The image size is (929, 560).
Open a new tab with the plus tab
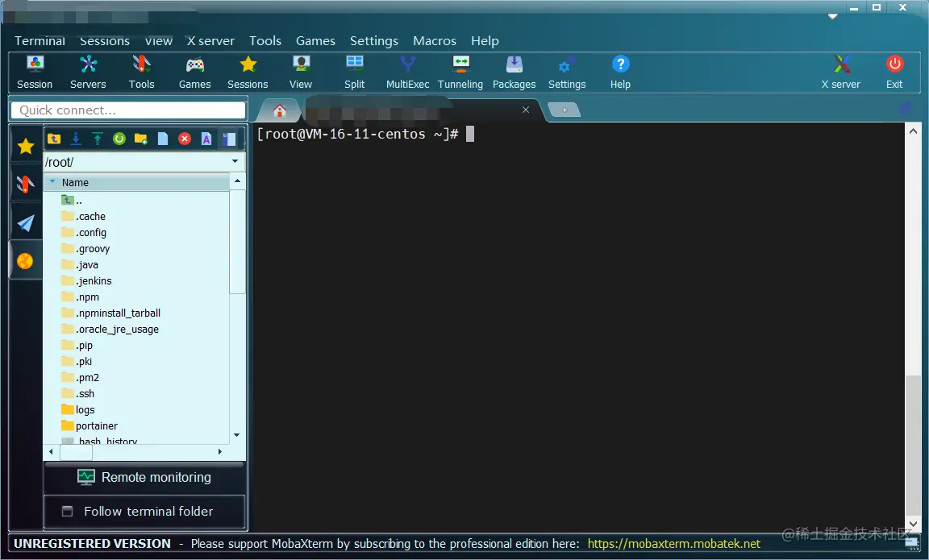pos(564,110)
